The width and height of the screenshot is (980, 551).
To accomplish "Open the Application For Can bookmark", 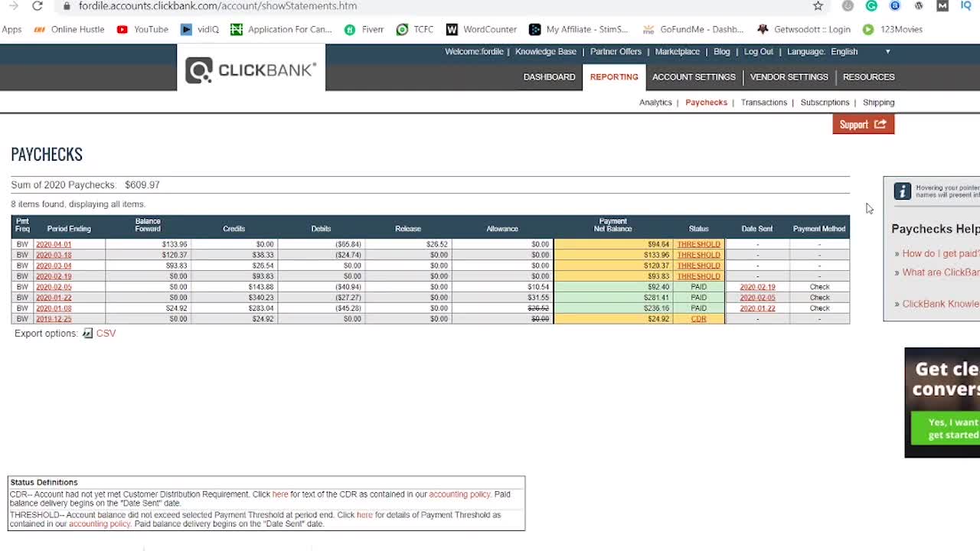I will pyautogui.click(x=281, y=30).
